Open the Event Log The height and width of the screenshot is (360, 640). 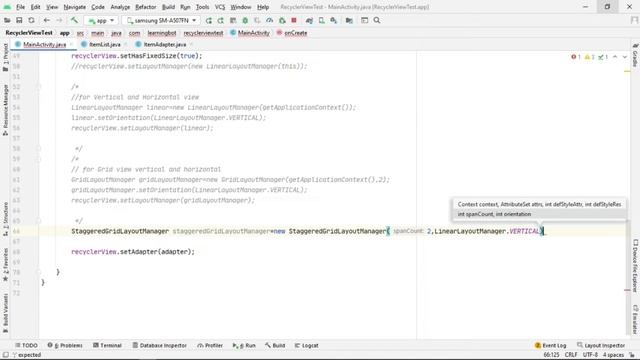(551, 345)
